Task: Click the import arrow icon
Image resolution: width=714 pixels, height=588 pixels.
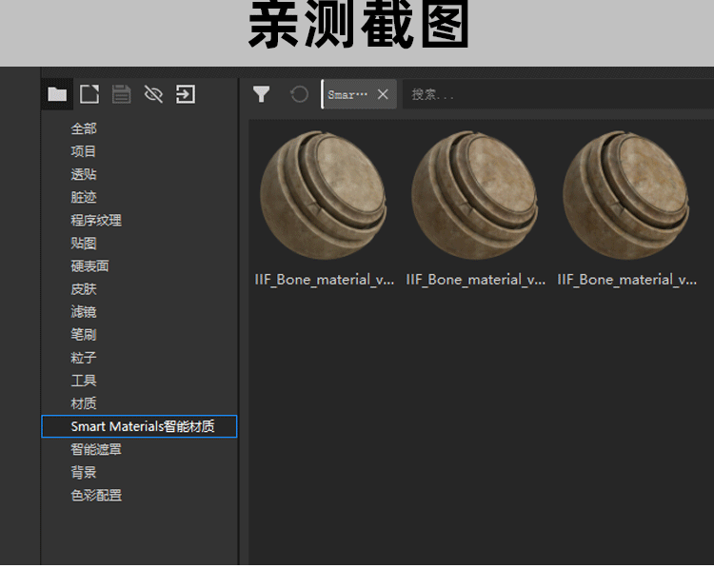Action: pos(186,94)
